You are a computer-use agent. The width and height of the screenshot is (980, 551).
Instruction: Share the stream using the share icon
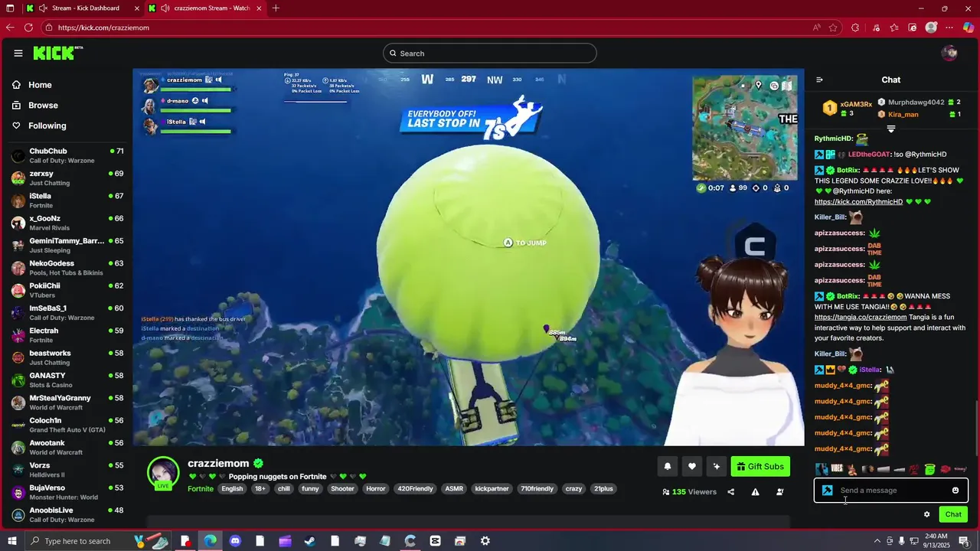pyautogui.click(x=730, y=492)
